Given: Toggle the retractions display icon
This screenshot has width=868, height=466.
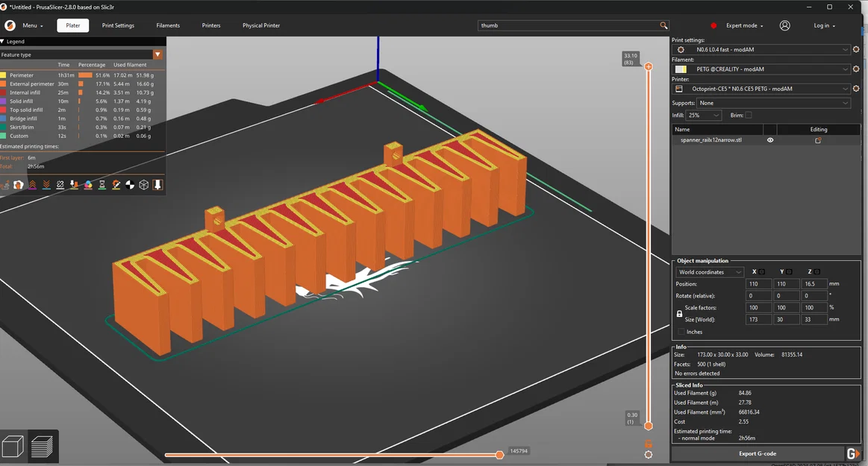Looking at the screenshot, I should (x=33, y=184).
